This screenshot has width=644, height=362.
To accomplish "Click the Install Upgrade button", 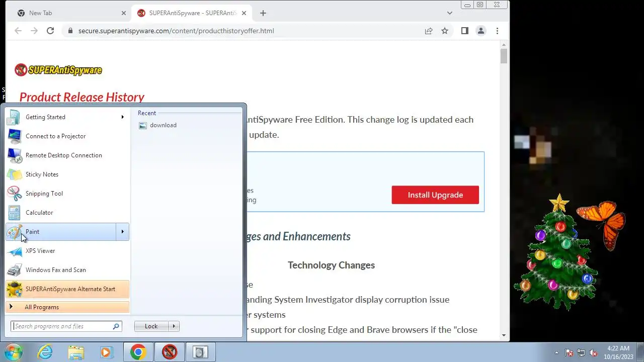I will pos(435,195).
